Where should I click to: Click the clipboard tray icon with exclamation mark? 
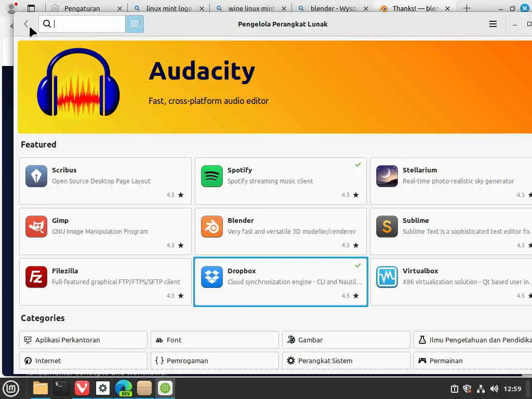tap(454, 389)
